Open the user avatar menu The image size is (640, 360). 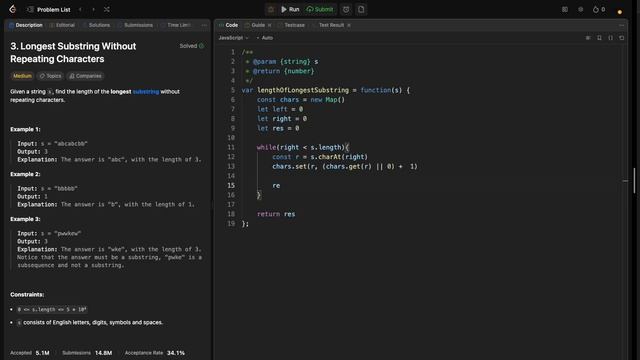click(620, 11)
